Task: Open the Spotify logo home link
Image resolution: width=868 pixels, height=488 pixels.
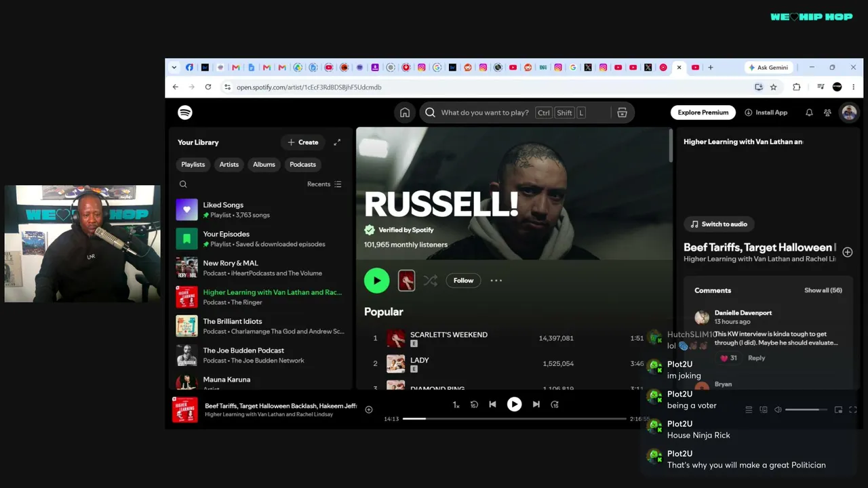Action: [x=185, y=113]
